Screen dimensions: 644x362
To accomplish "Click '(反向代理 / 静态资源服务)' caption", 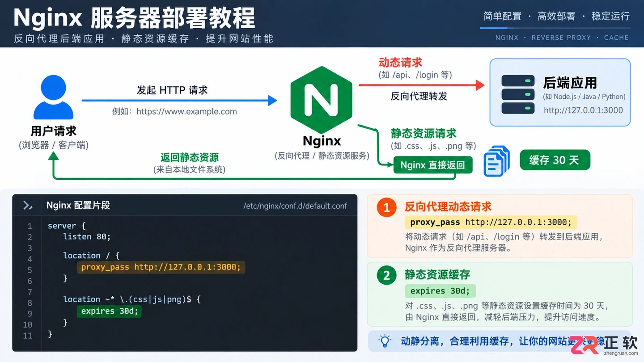I will (x=322, y=156).
